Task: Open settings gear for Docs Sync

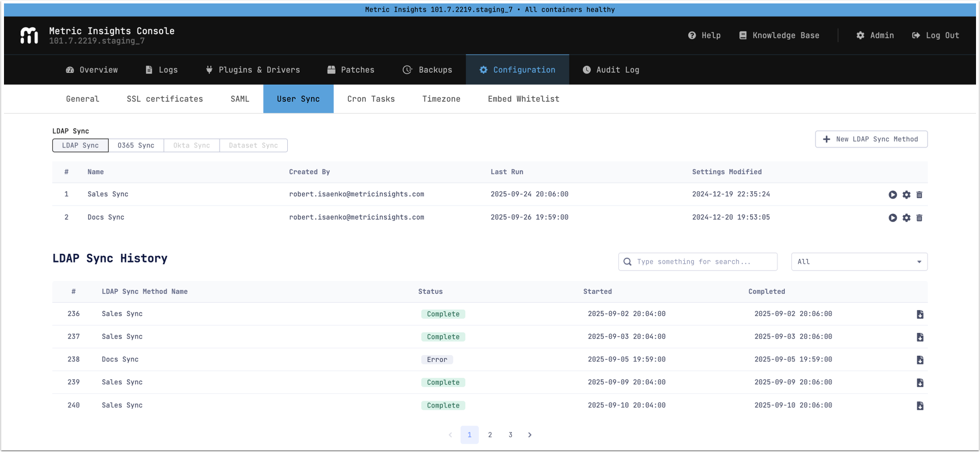Action: pyautogui.click(x=906, y=218)
